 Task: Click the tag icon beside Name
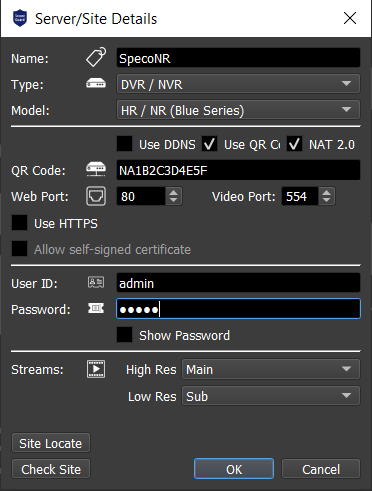pos(96,57)
